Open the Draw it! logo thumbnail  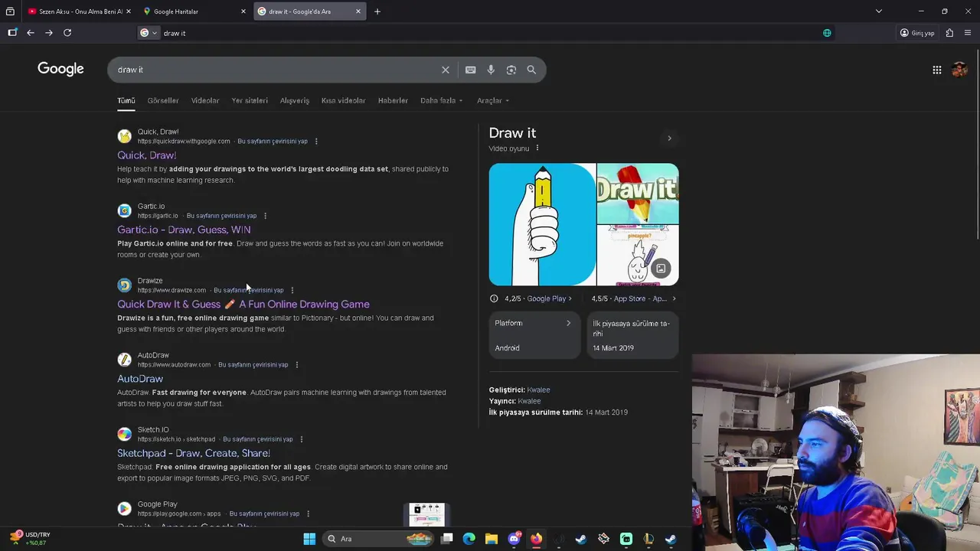point(638,193)
